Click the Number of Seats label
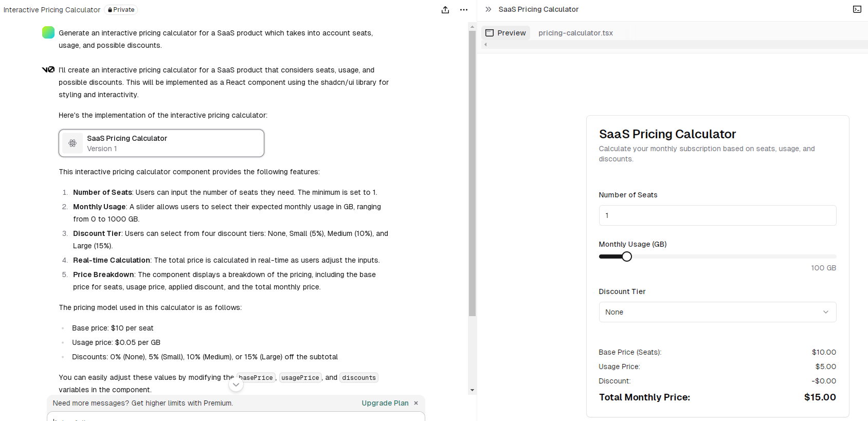This screenshot has width=868, height=421. pos(628,195)
